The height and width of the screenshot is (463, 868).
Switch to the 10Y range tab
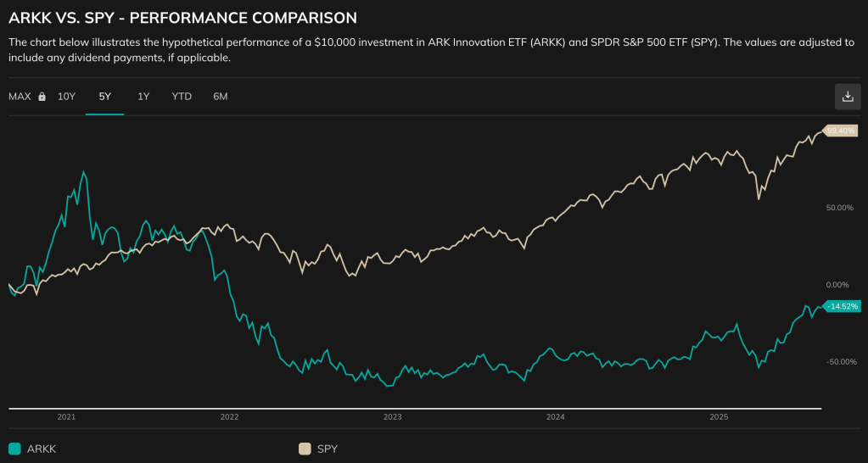67,97
